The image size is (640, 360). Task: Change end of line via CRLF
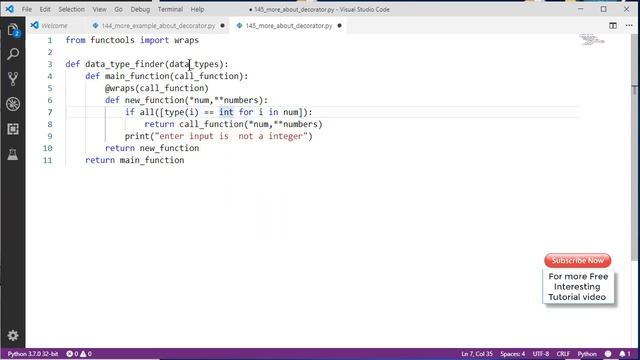coord(563,354)
